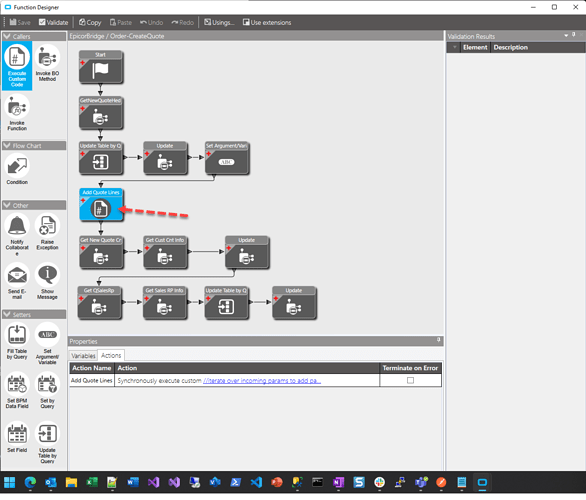This screenshot has height=500, width=586.
Task: Choose the Raise Exception widget
Action: pos(47,232)
